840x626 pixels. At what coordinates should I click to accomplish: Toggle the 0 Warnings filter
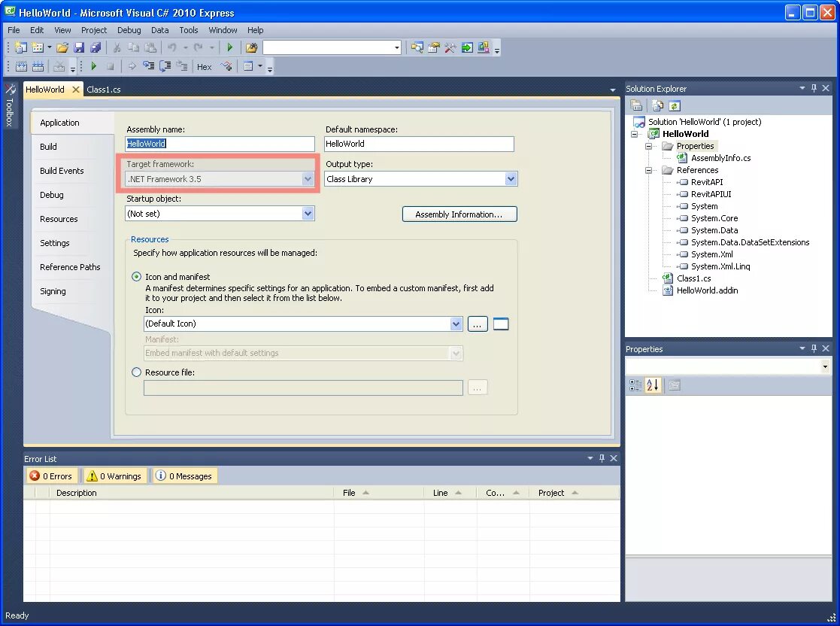pyautogui.click(x=114, y=476)
